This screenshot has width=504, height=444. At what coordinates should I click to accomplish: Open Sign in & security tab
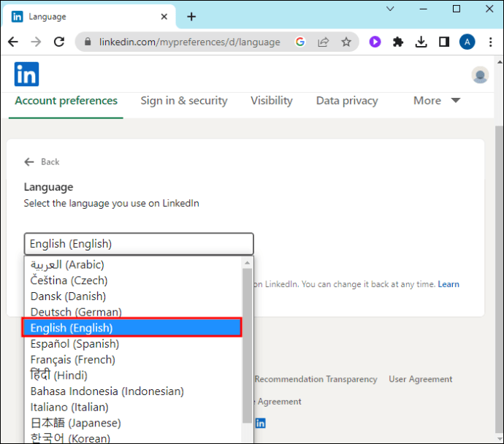[x=184, y=101]
